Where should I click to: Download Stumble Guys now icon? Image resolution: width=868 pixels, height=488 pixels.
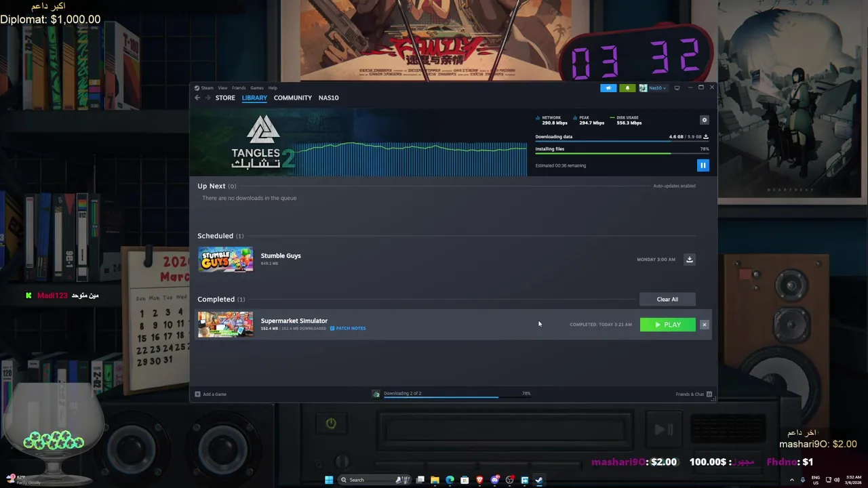pyautogui.click(x=689, y=260)
